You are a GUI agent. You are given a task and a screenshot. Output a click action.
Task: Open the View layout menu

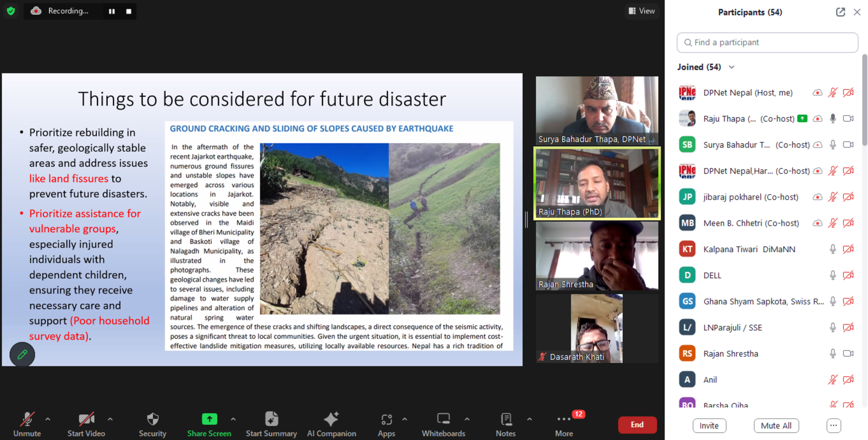(642, 11)
